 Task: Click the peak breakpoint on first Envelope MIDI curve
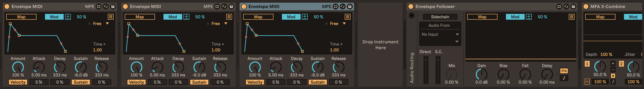click(x=10, y=24)
